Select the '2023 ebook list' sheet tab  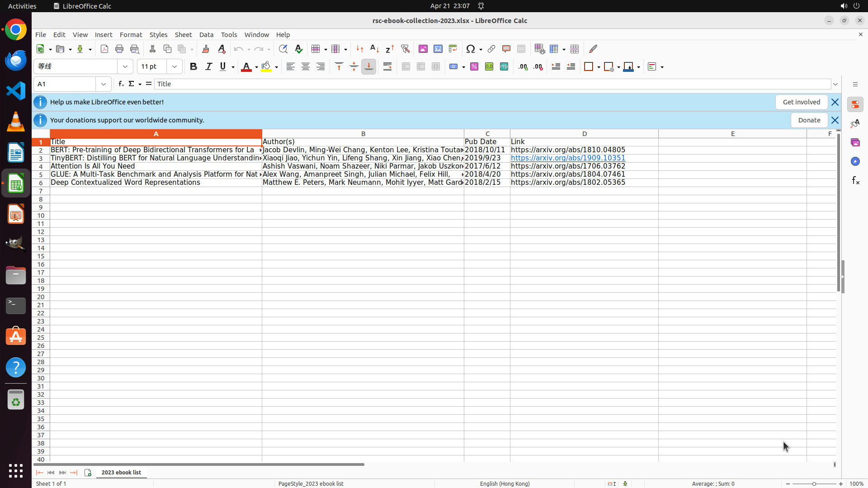(x=121, y=472)
